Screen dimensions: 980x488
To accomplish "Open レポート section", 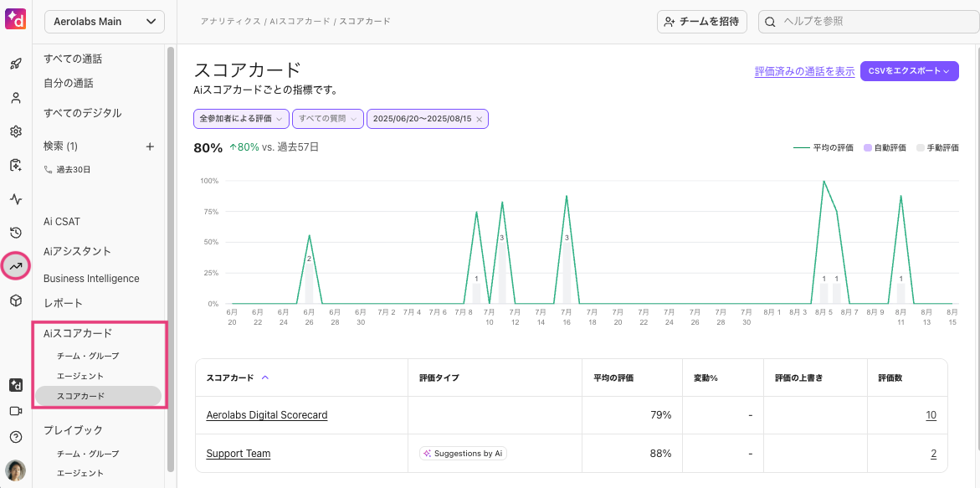I will [63, 303].
